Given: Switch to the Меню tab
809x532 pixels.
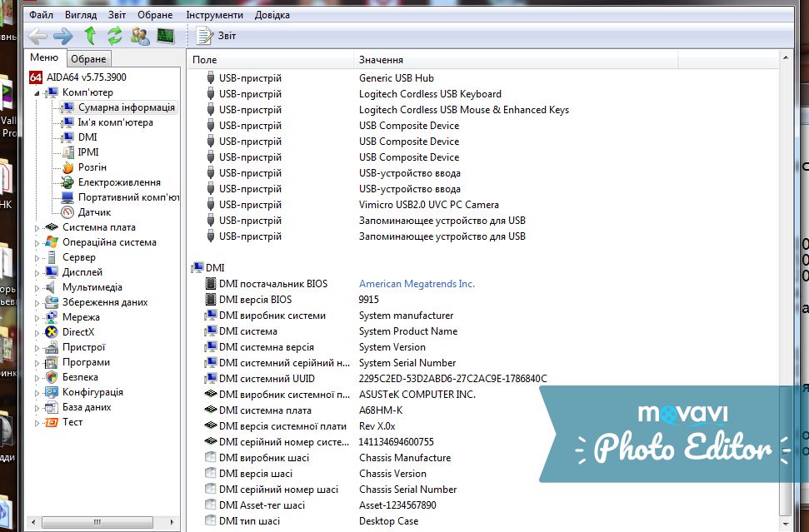Looking at the screenshot, I should point(44,57).
